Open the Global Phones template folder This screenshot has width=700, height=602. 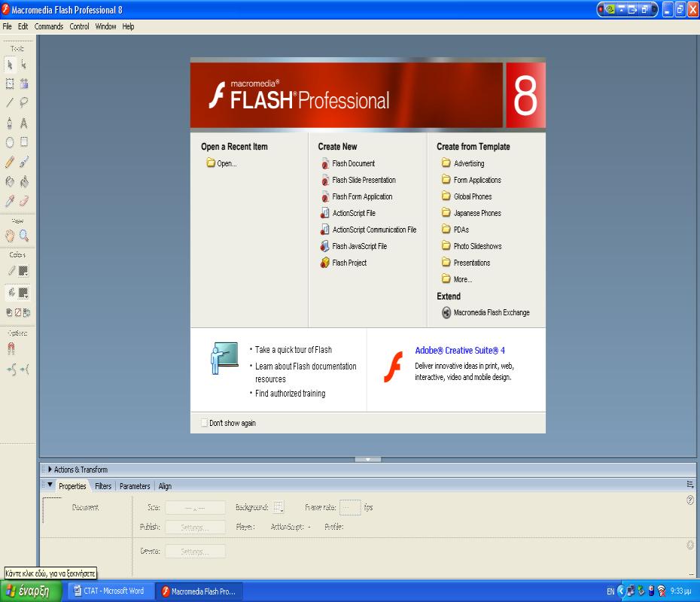(467, 196)
